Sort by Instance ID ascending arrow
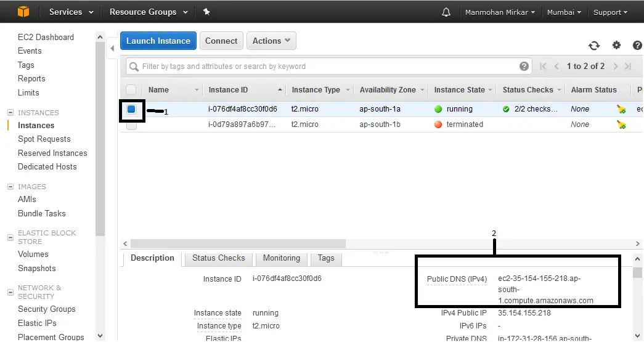This screenshot has height=342, width=644. point(280,89)
